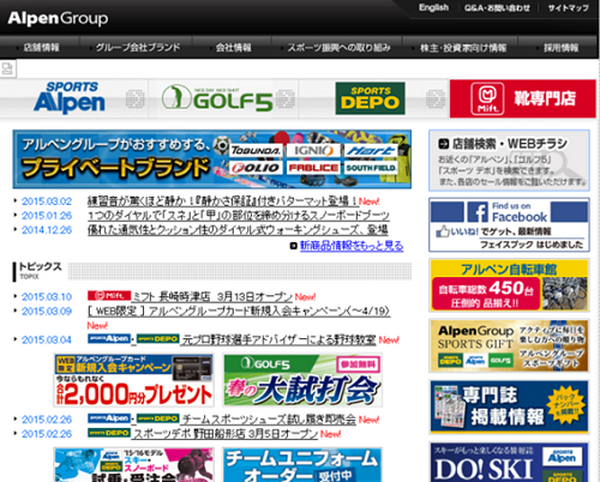The width and height of the screenshot is (600, 482).
Task: Open the DO! SKI banner
Action: 509,462
